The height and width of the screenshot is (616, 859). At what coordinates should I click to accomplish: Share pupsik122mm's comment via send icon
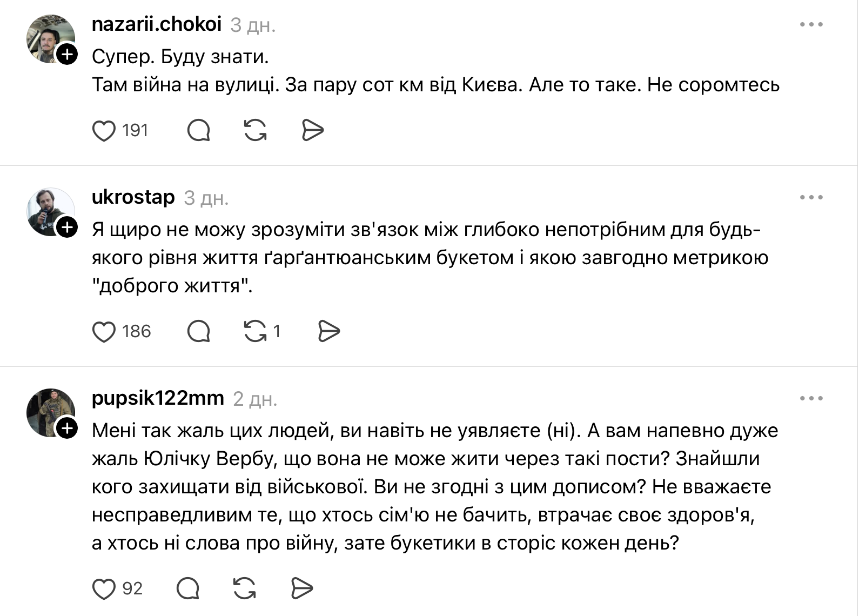click(301, 589)
